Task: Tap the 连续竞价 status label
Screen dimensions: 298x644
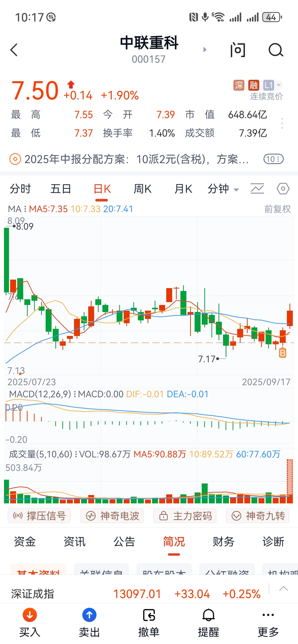Action: 267,96
